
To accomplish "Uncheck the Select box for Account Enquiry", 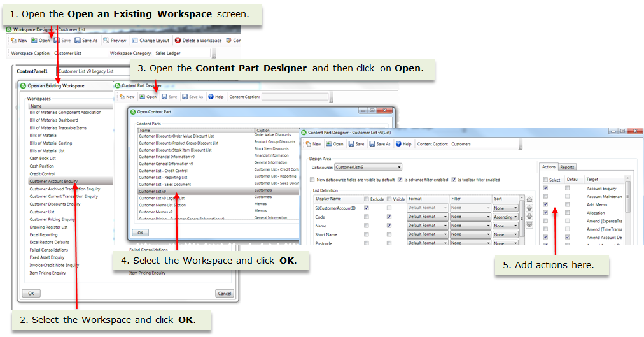I will click(545, 189).
